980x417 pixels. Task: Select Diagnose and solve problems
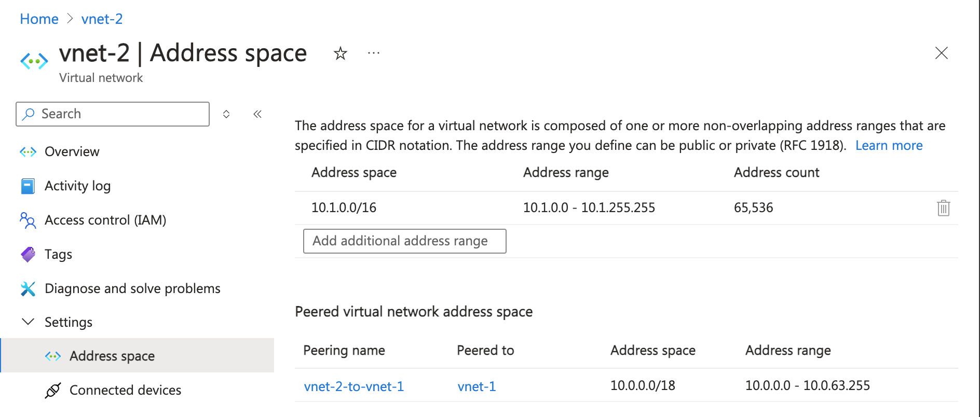(132, 288)
